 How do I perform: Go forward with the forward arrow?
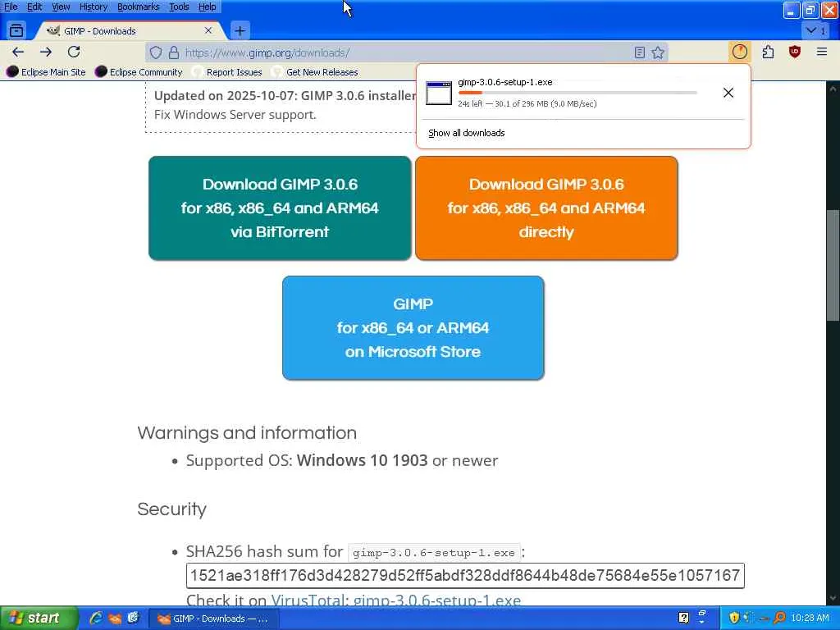click(x=46, y=52)
